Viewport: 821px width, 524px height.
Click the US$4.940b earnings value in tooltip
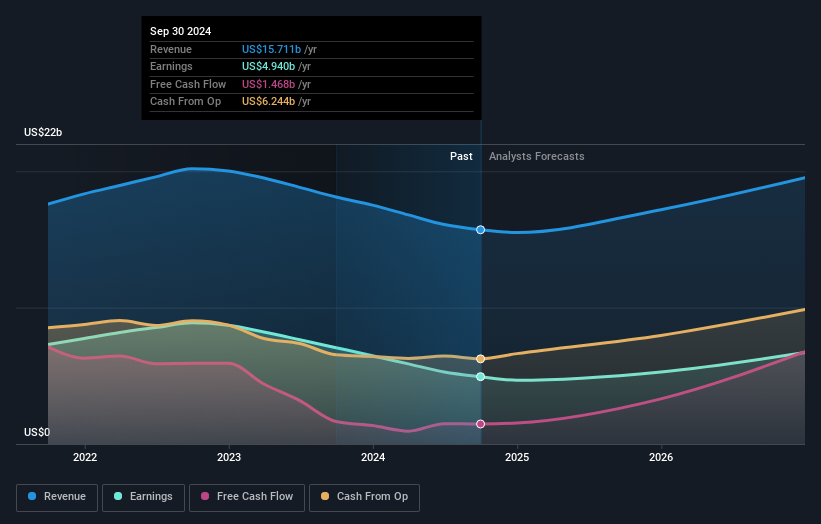tap(269, 66)
